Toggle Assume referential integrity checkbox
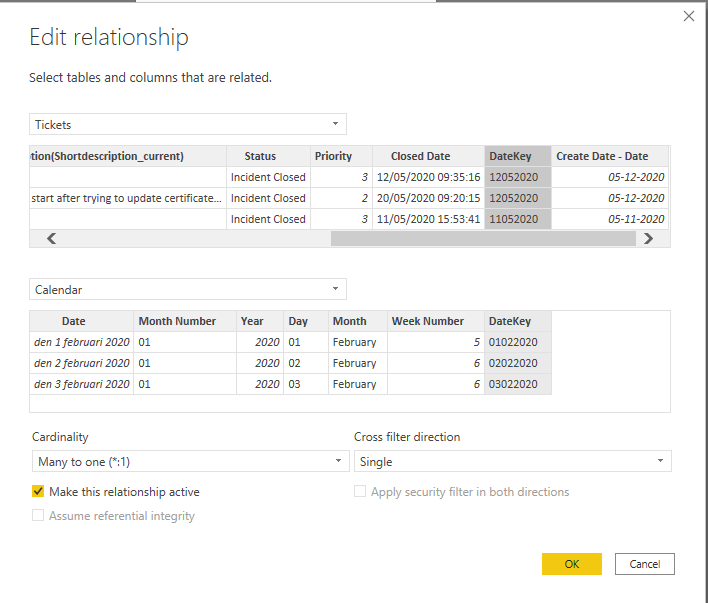This screenshot has height=603, width=708. point(38,515)
